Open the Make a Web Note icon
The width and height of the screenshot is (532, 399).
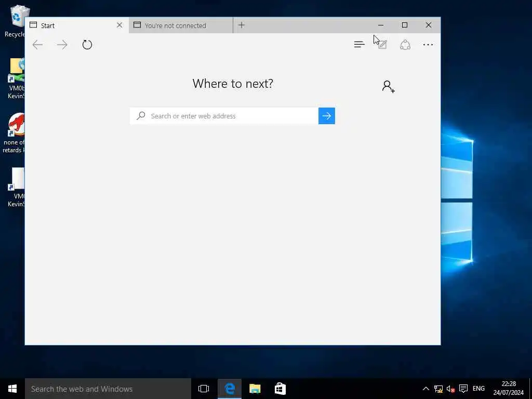coord(382,45)
